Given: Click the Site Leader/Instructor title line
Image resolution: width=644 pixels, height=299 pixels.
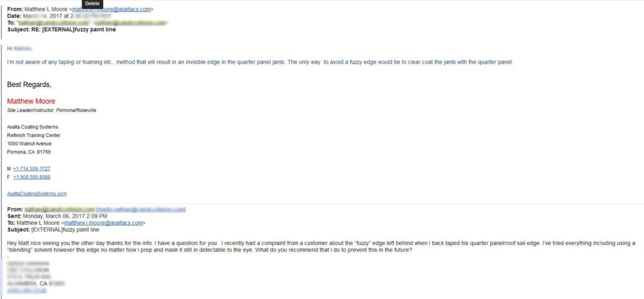Looking at the screenshot, I should 52,111.
